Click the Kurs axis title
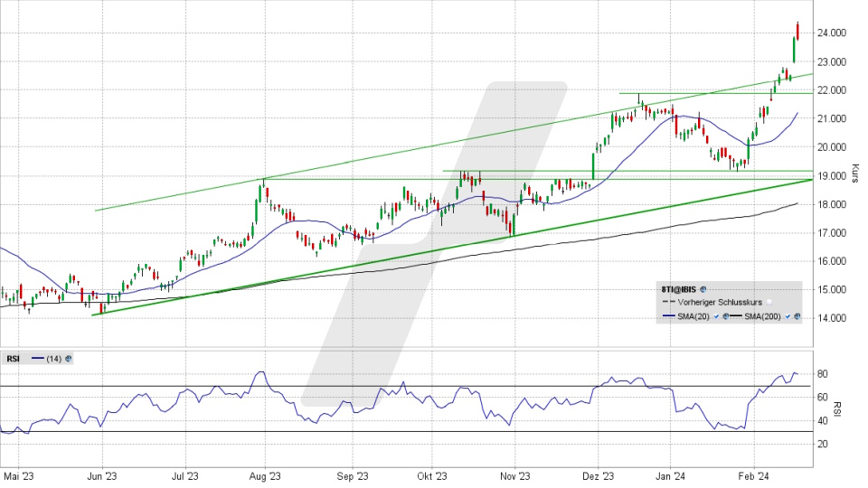Viewport: 868px width, 488px height. coord(854,174)
